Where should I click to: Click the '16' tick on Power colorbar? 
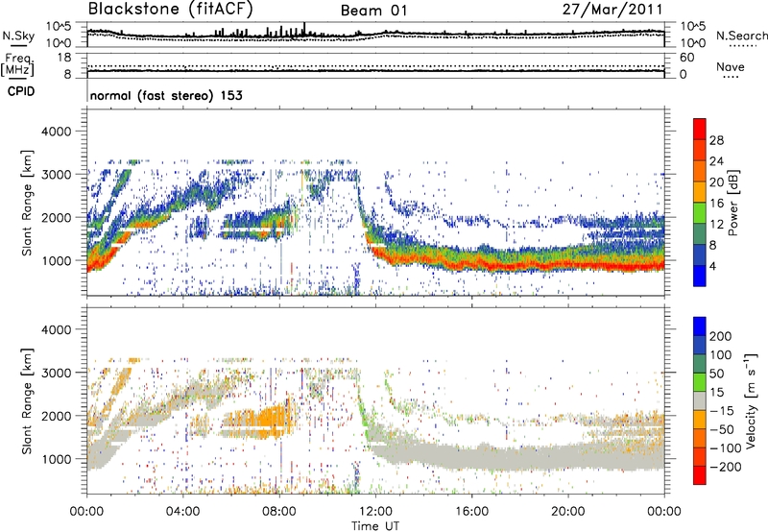point(716,203)
